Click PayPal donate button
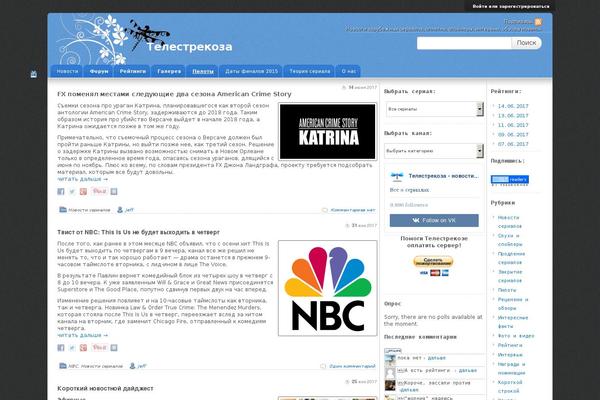Image resolution: width=600 pixels, height=400 pixels. click(x=433, y=263)
